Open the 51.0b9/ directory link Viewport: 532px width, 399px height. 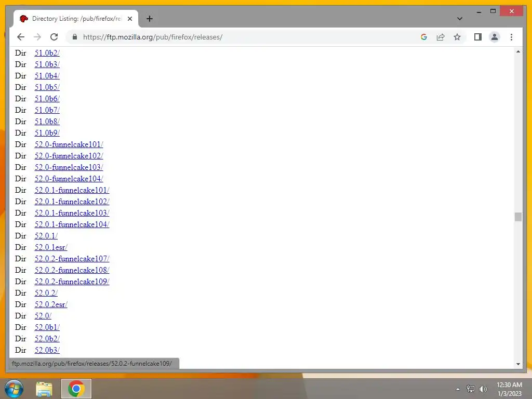coord(47,133)
